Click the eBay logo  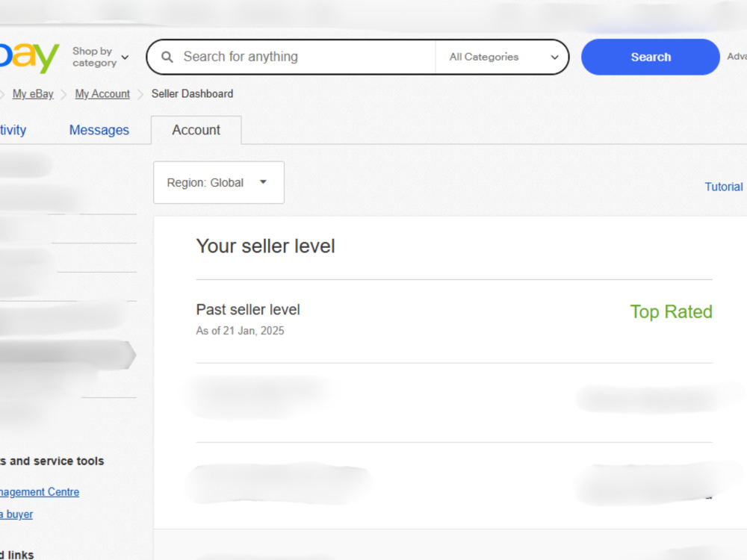28,57
